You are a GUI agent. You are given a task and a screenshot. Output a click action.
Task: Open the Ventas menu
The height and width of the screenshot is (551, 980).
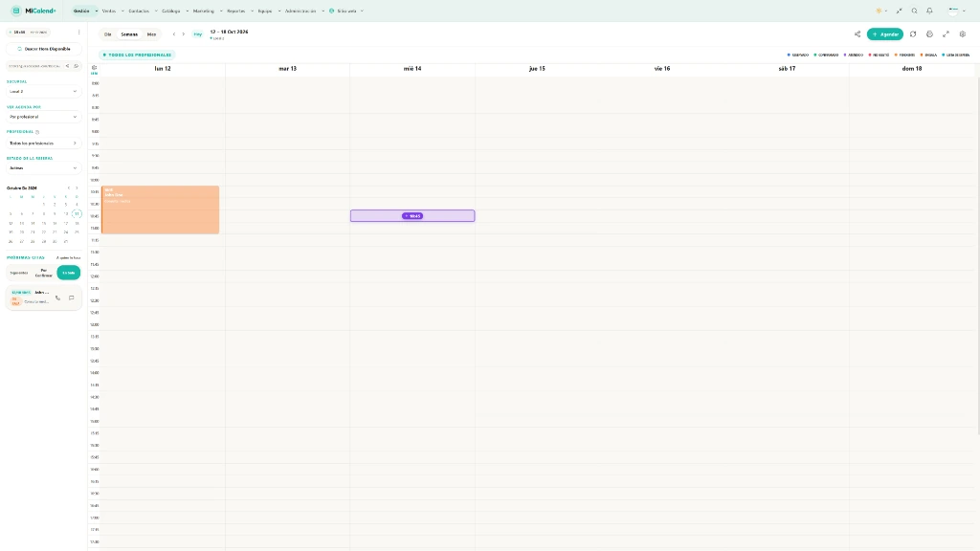[113, 11]
